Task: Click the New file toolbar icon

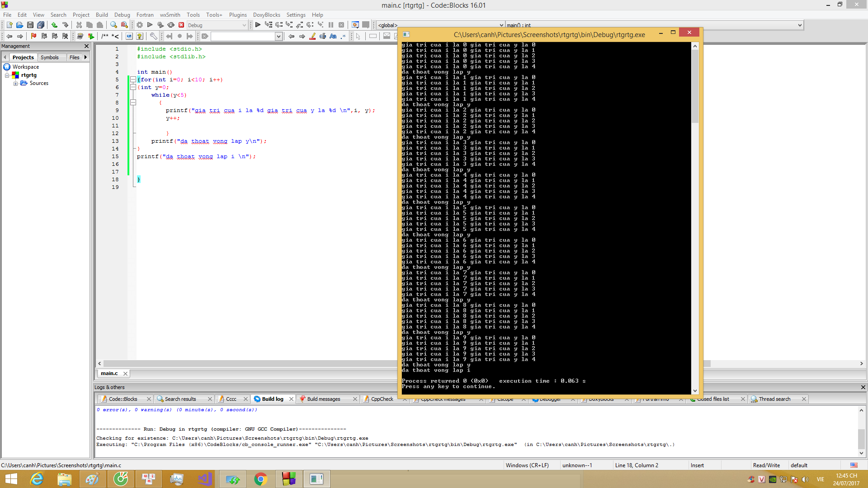Action: 9,25
